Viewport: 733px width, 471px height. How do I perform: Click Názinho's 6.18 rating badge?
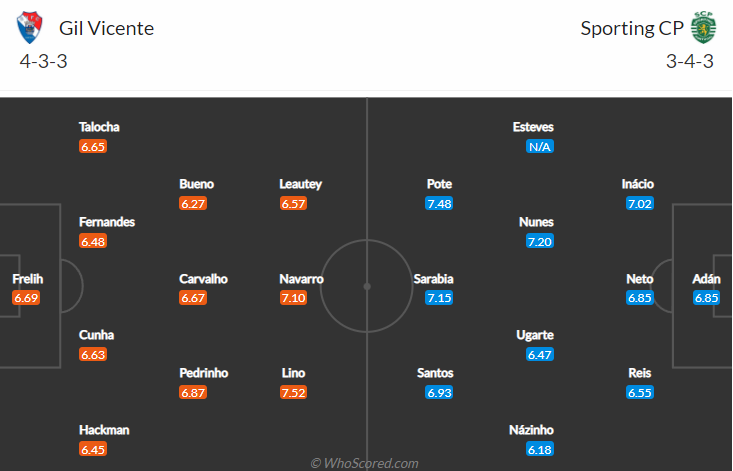(540, 449)
